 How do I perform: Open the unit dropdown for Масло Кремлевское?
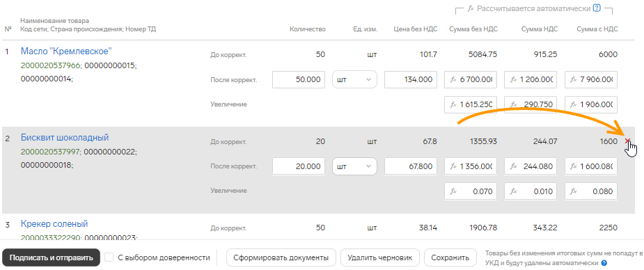[354, 79]
